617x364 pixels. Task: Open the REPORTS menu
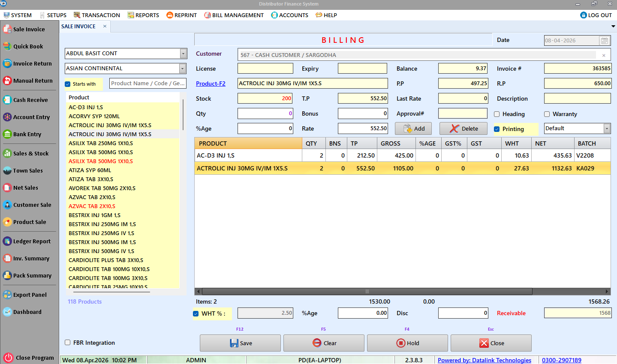click(143, 15)
